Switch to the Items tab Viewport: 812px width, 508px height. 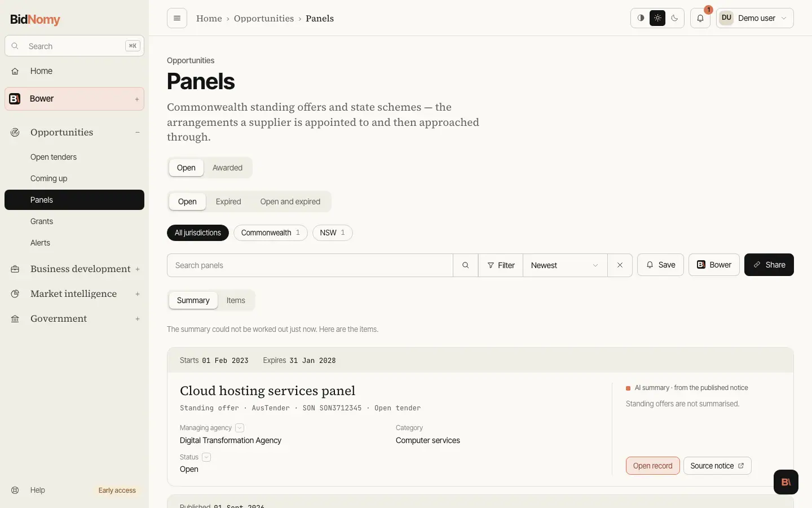236,300
